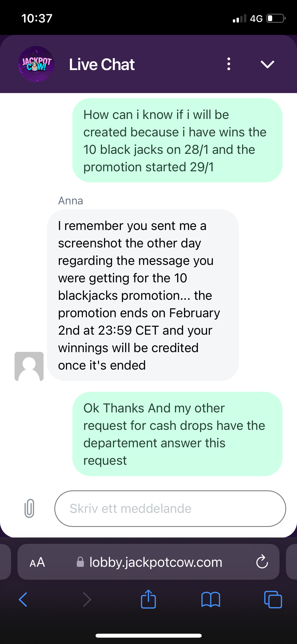
Task: Tap the 'Live Chat' header title
Action: pyautogui.click(x=102, y=65)
